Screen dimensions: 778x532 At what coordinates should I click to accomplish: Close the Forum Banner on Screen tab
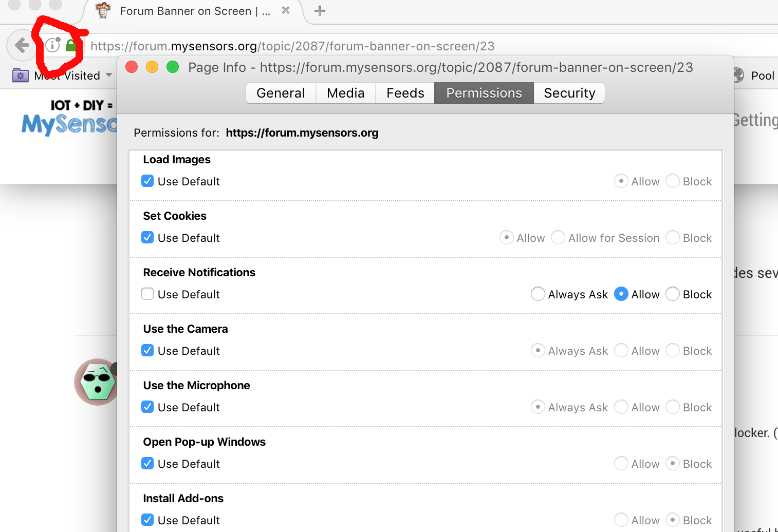(x=286, y=10)
